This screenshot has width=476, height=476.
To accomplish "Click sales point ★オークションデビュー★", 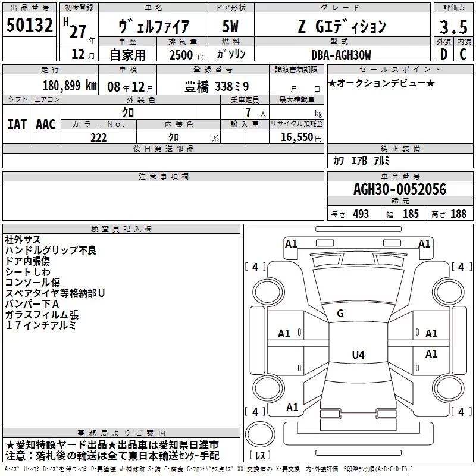I will pos(381,83).
